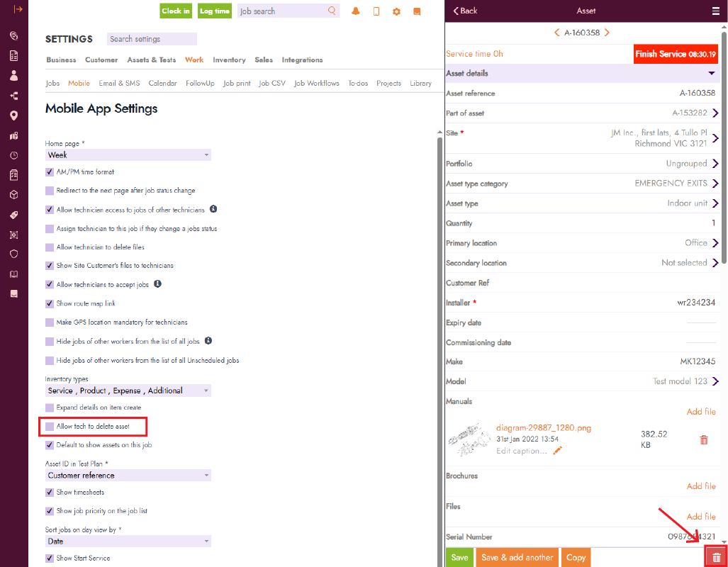Image resolution: width=728 pixels, height=567 pixels.
Task: Open the Job Workflows sub-tab
Action: pyautogui.click(x=317, y=83)
